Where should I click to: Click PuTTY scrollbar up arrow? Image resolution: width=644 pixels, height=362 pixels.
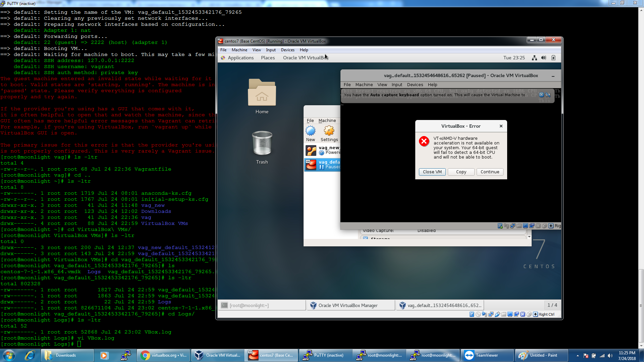click(x=641, y=10)
